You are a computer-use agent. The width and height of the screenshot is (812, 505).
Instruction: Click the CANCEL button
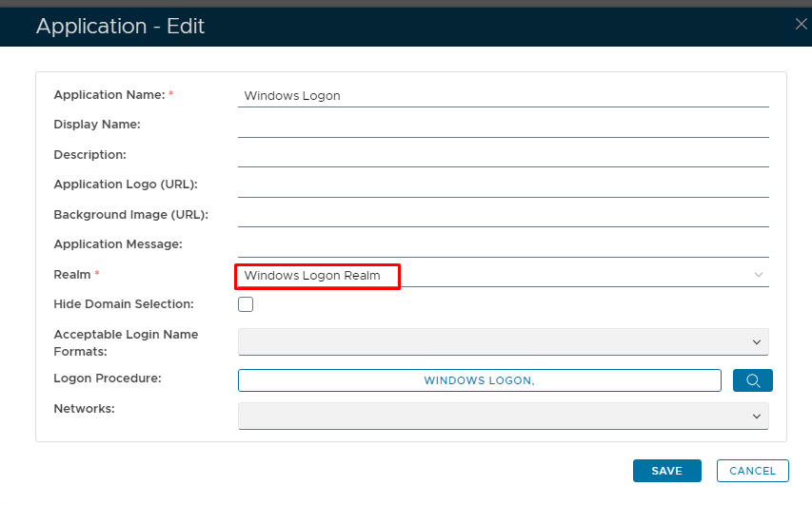pyautogui.click(x=752, y=471)
